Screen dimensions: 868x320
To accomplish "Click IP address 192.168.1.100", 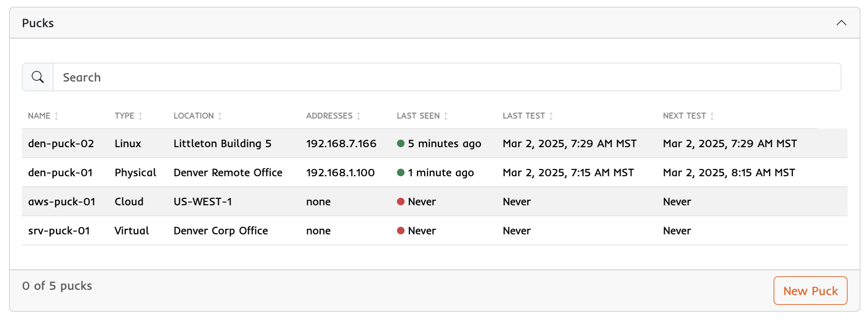I will 340,173.
